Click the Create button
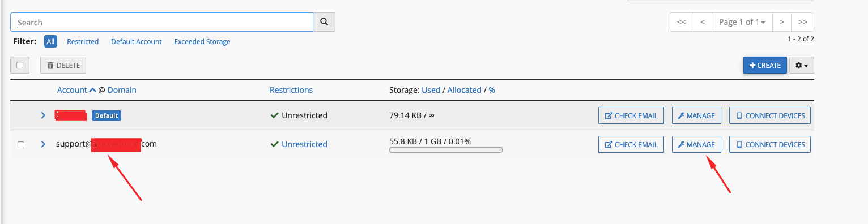 point(765,66)
